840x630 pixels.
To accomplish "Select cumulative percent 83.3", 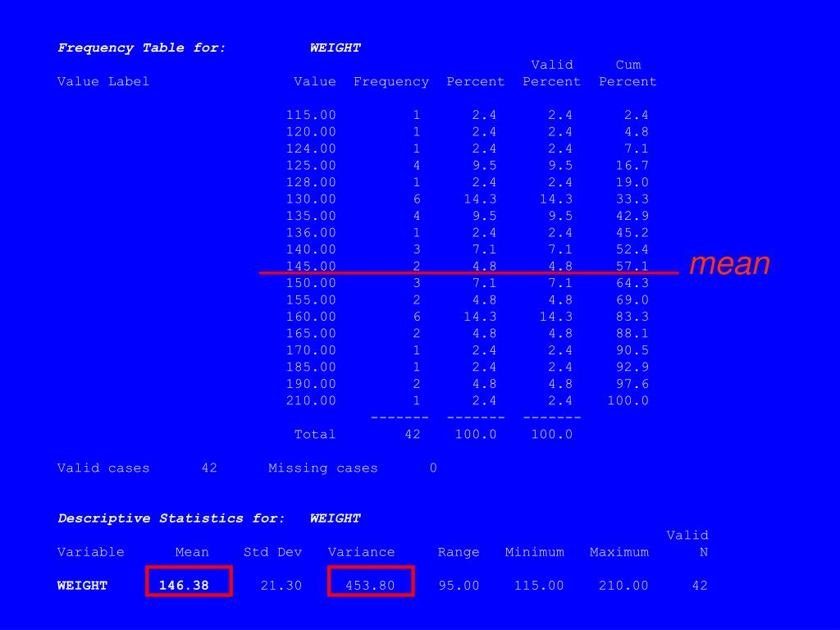I will point(632,317).
